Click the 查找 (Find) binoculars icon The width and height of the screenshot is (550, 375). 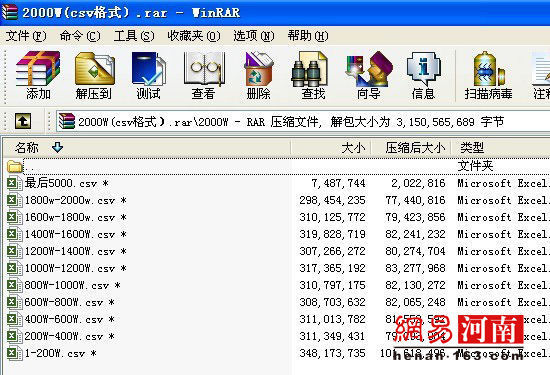310,69
